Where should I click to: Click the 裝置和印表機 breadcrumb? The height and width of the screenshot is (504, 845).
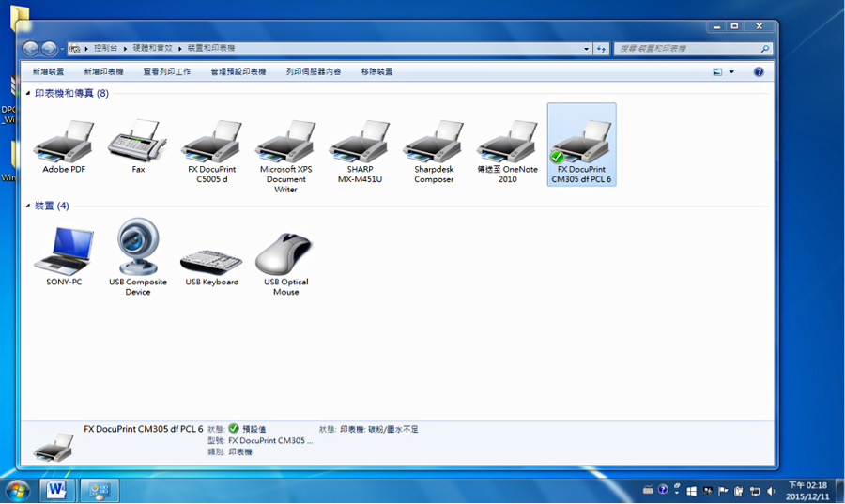tap(211, 48)
